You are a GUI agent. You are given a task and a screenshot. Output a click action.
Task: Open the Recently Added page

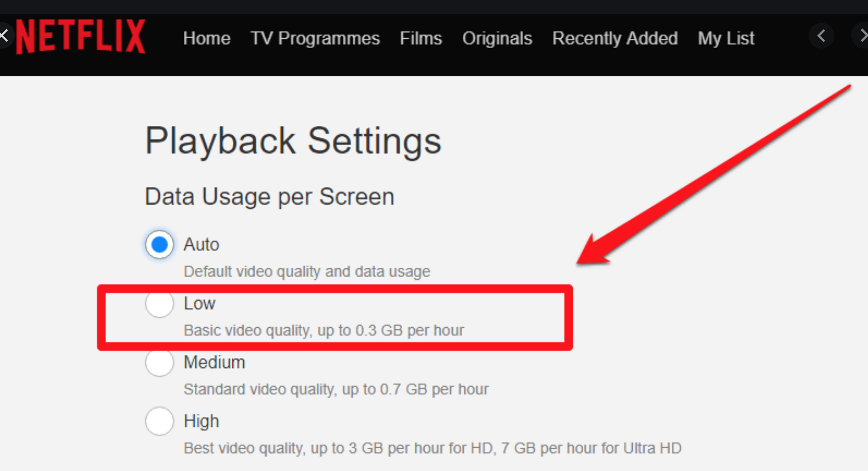coord(615,38)
